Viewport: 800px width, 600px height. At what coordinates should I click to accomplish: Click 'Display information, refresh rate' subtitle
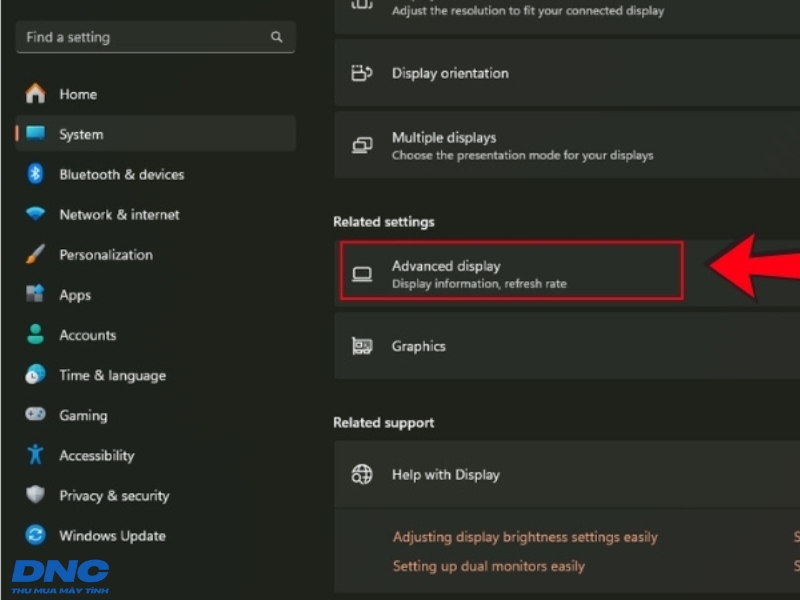point(479,284)
